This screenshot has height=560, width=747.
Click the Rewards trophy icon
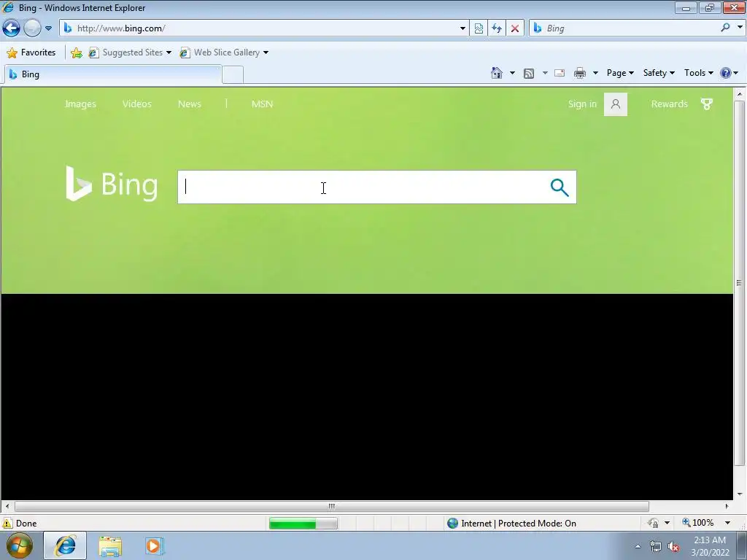tap(707, 104)
